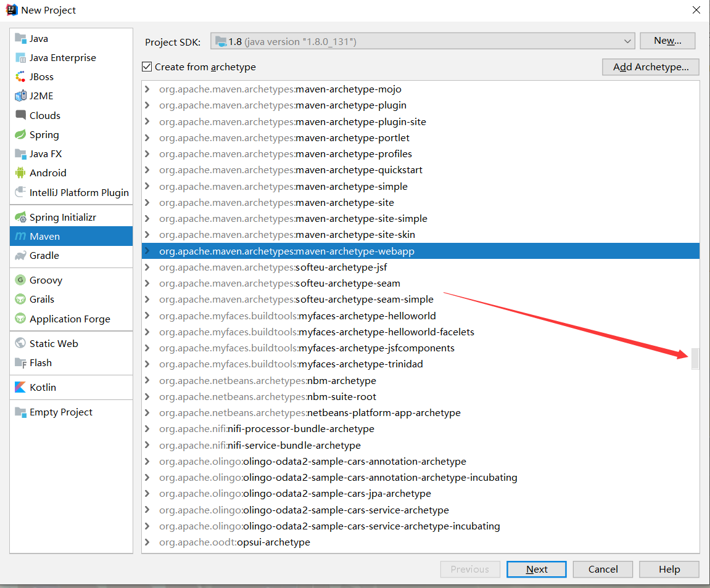The height and width of the screenshot is (588, 710).
Task: Pick the JBoss icon in sidebar
Action: coord(20,77)
